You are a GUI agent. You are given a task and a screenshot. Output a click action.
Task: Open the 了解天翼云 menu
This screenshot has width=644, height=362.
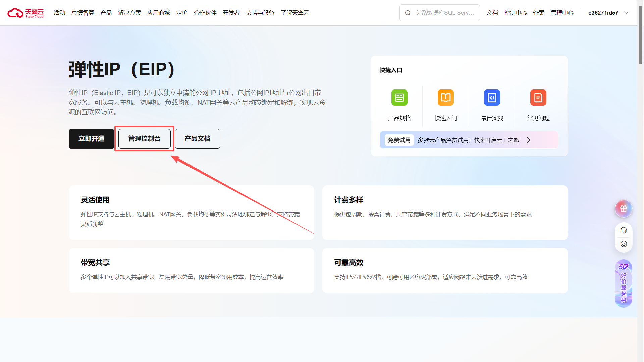click(x=295, y=13)
